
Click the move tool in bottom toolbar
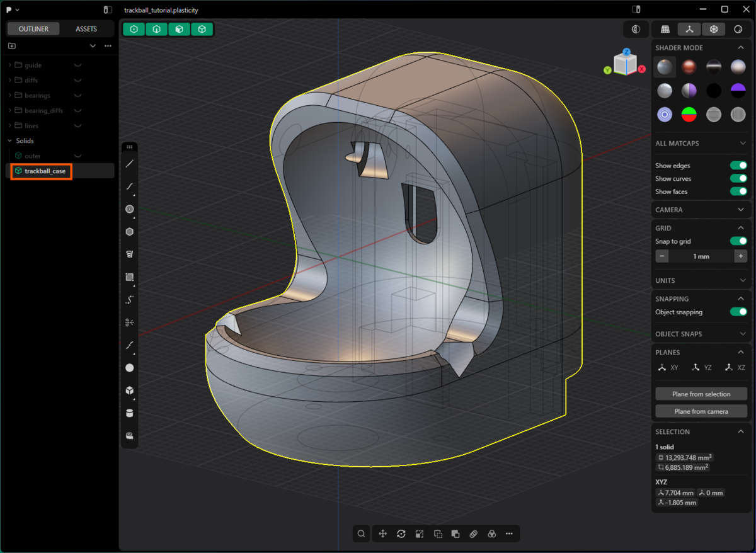coord(382,534)
